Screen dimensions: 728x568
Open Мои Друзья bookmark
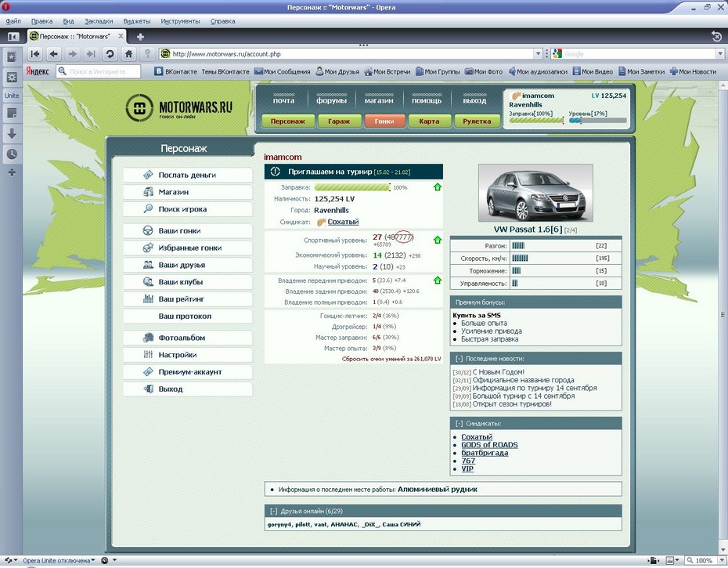(337, 71)
